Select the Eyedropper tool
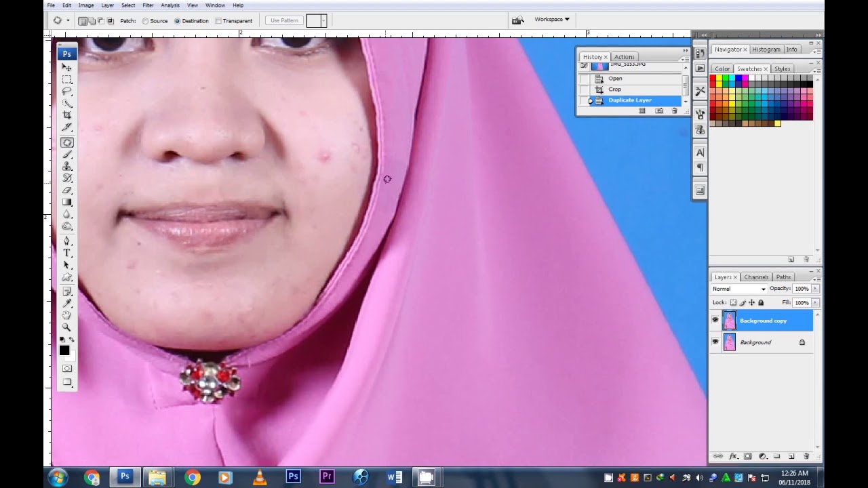 coord(66,304)
